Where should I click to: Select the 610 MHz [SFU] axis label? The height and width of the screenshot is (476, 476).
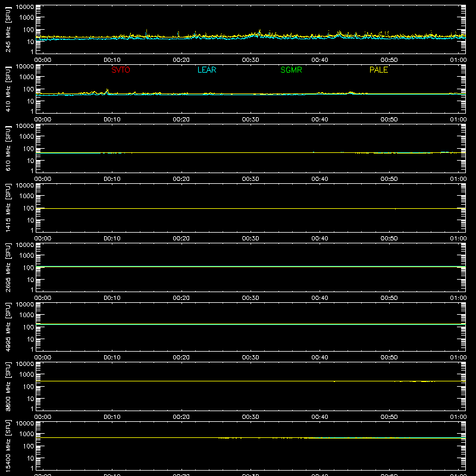click(8, 148)
